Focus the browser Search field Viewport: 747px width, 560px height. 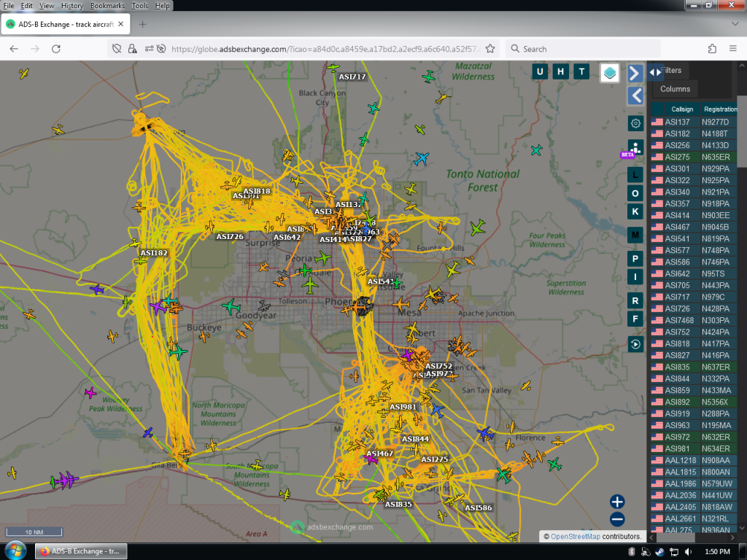tap(583, 49)
